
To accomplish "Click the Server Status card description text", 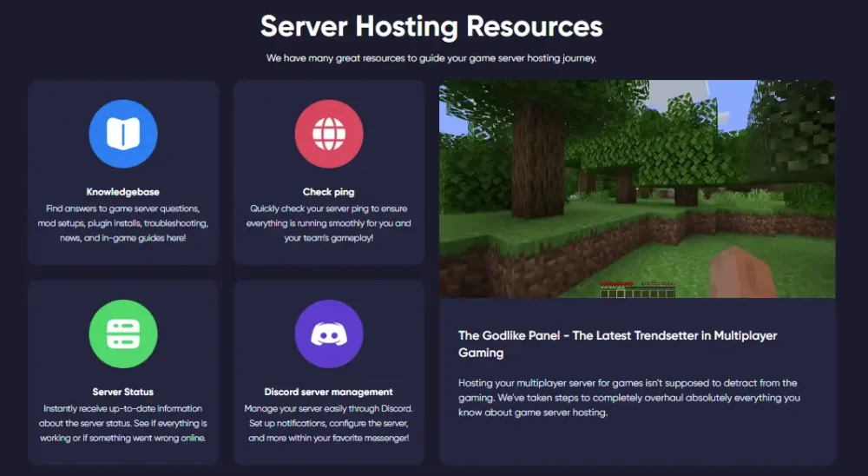I will point(123,423).
